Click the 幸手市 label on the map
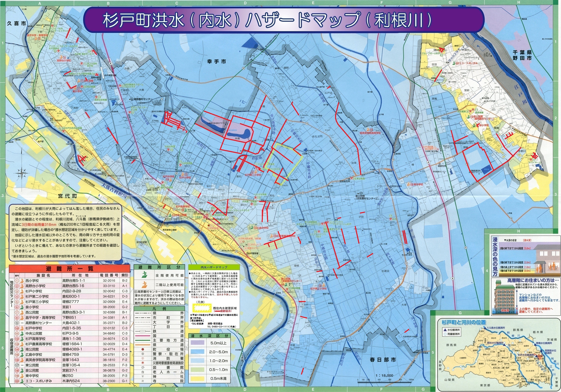The image size is (561, 392). (x=217, y=61)
